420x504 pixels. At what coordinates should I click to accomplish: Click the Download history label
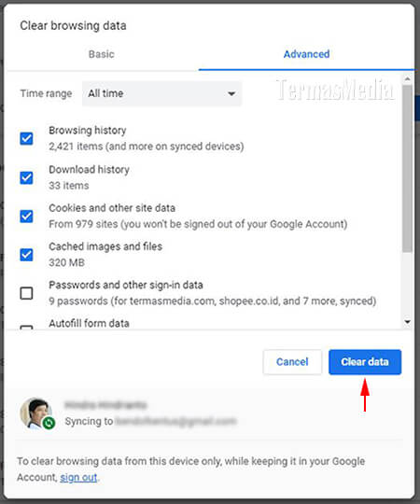point(89,169)
